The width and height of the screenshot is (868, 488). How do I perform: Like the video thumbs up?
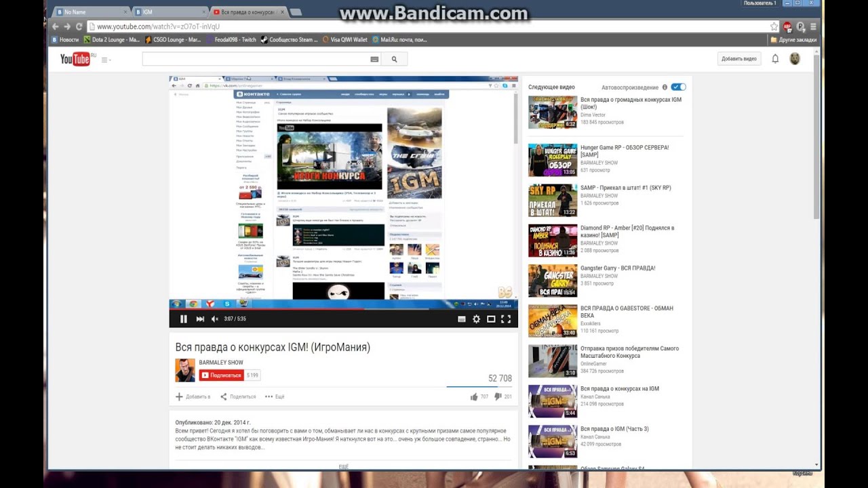click(x=479, y=396)
